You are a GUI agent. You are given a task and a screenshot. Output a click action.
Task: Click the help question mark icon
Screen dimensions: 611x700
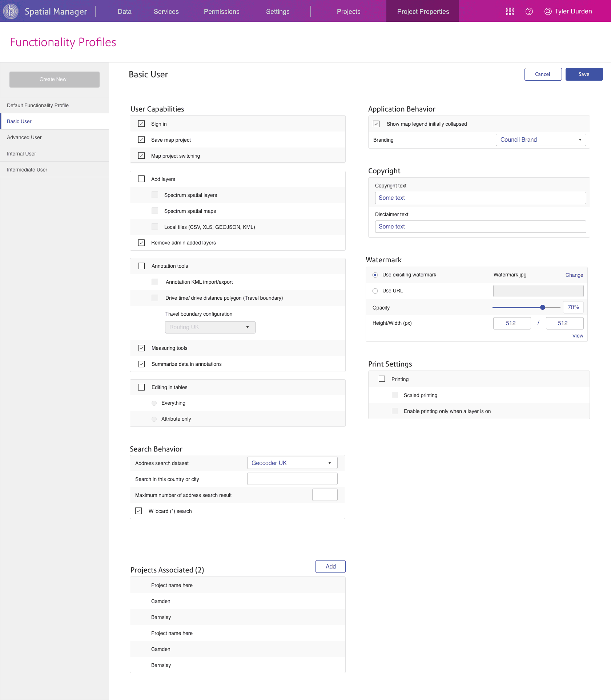coord(529,11)
